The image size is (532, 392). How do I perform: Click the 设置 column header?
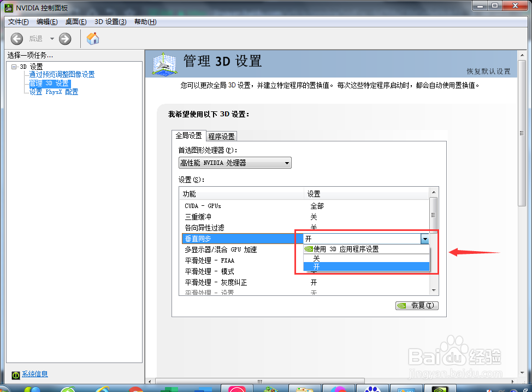(367, 194)
